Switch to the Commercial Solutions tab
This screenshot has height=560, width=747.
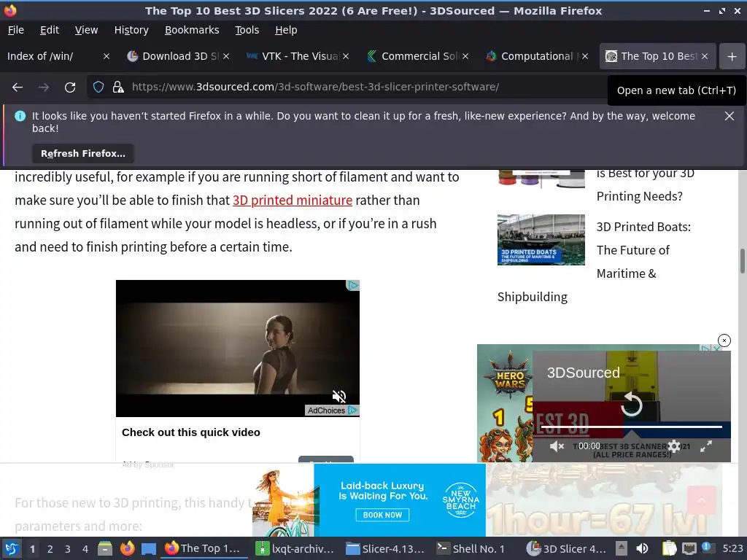(413, 56)
